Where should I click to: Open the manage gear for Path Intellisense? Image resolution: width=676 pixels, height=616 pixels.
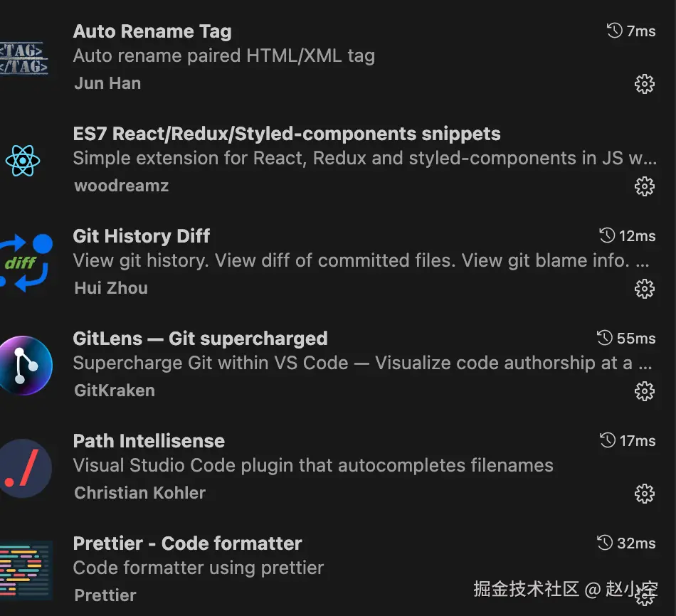[x=644, y=494]
